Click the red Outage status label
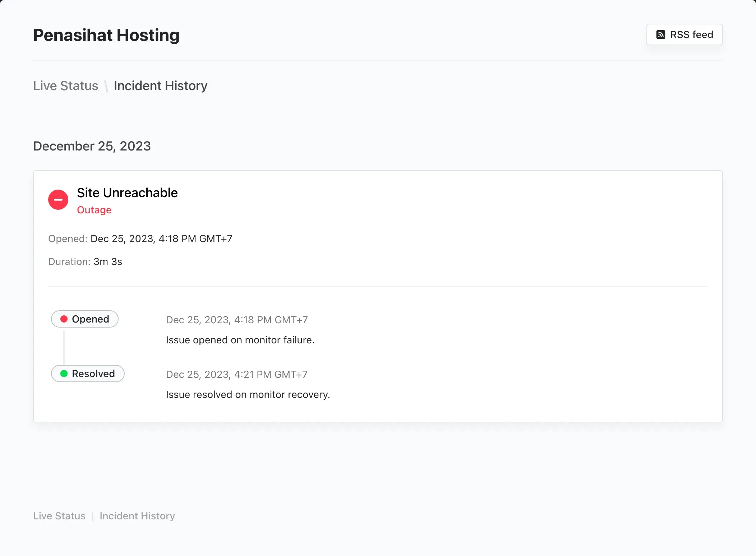 pyautogui.click(x=94, y=210)
